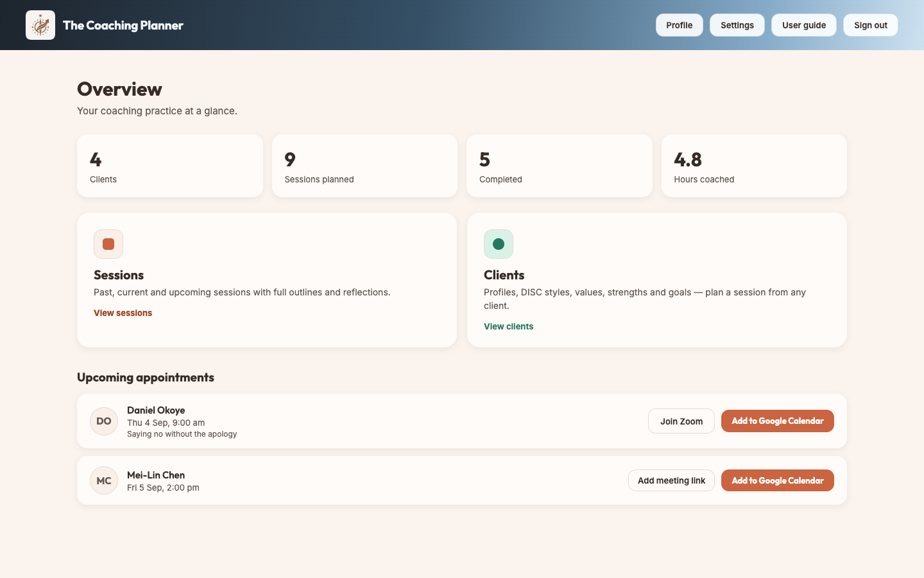Click 'Your coaching practice at a glance' subtitle
This screenshot has height=578, width=924.
coord(157,110)
